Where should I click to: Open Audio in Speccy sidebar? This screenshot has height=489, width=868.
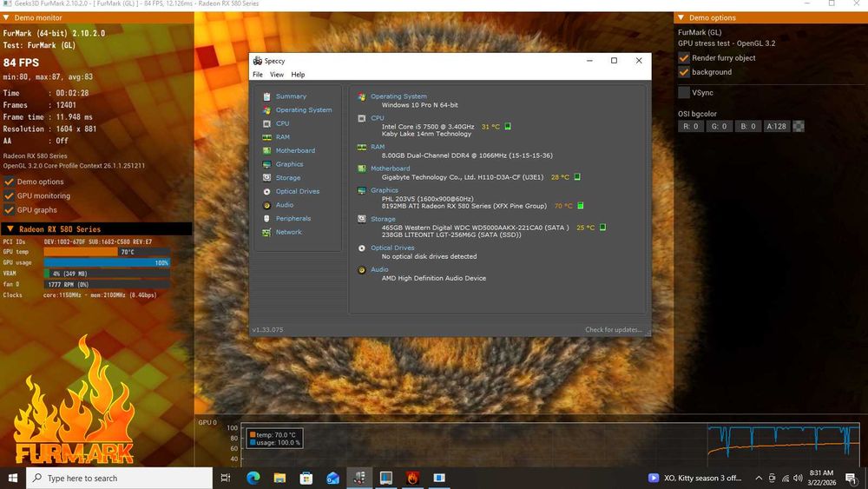pyautogui.click(x=285, y=205)
